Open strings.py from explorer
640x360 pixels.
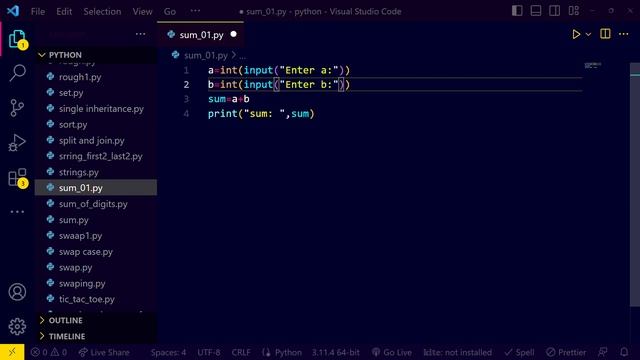pos(96,172)
